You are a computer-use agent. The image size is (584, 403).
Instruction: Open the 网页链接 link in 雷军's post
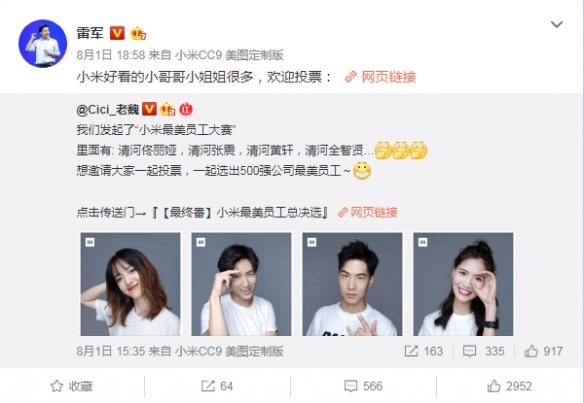(380, 77)
